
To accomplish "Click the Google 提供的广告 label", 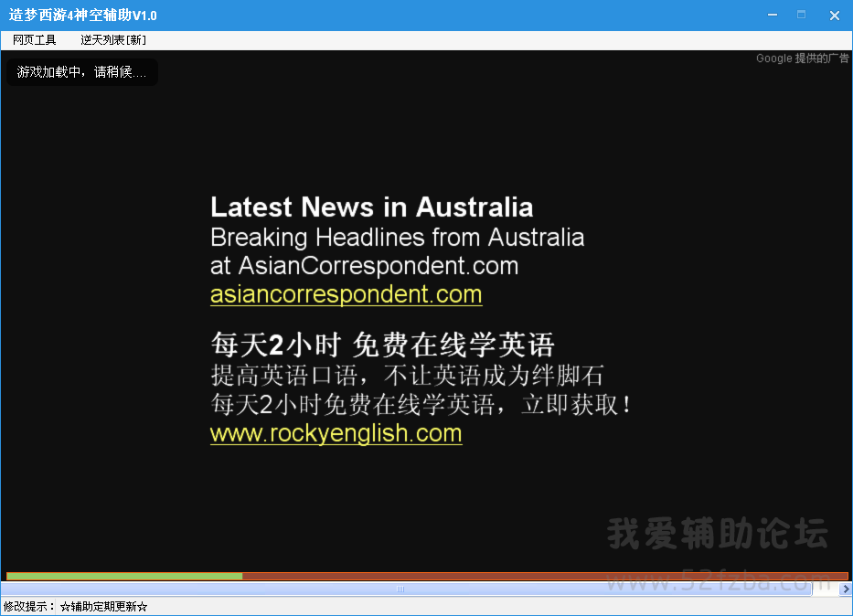I will pos(802,58).
